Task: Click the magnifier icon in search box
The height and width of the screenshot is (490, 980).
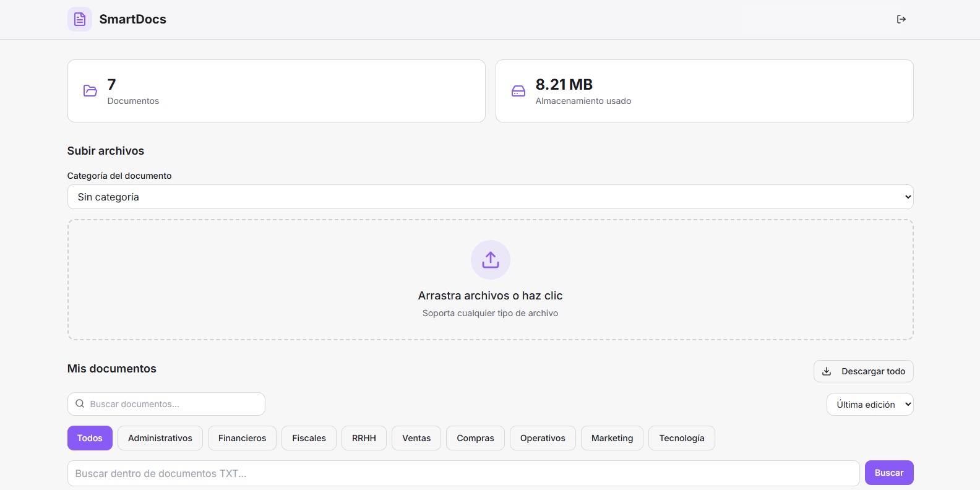Action: point(80,404)
